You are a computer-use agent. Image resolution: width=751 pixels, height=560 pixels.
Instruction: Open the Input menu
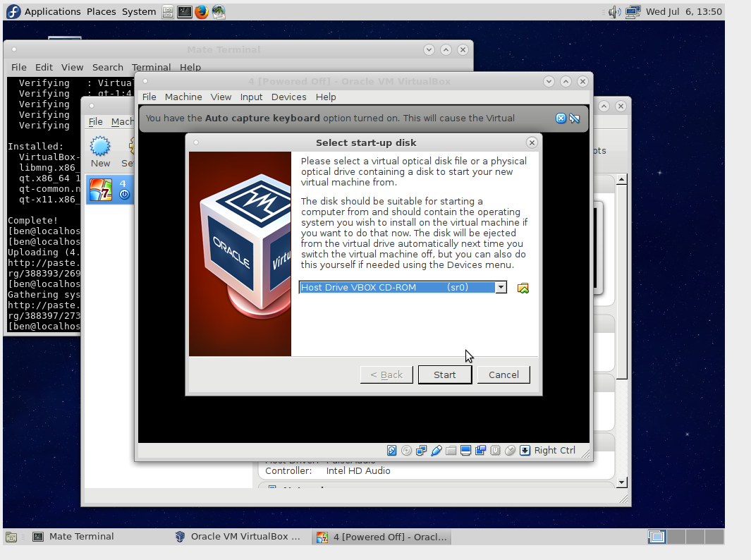[x=251, y=97]
